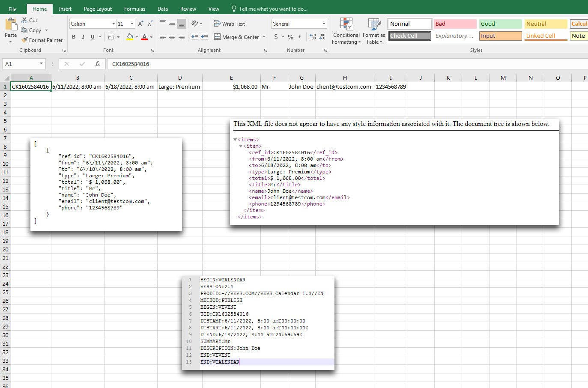Click the Paste clipboard icon
Viewport: 588px width, 388px height.
pos(11,25)
